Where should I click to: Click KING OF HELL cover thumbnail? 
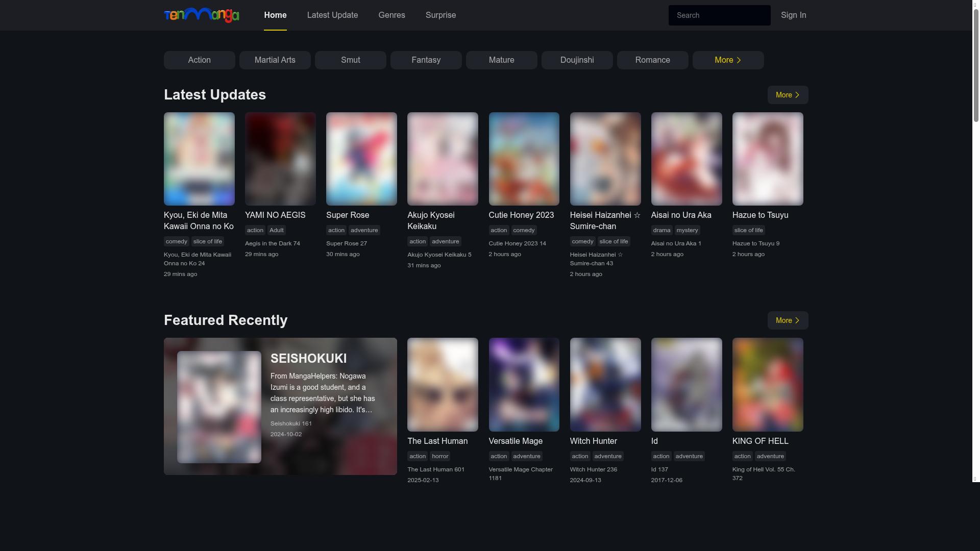(767, 384)
